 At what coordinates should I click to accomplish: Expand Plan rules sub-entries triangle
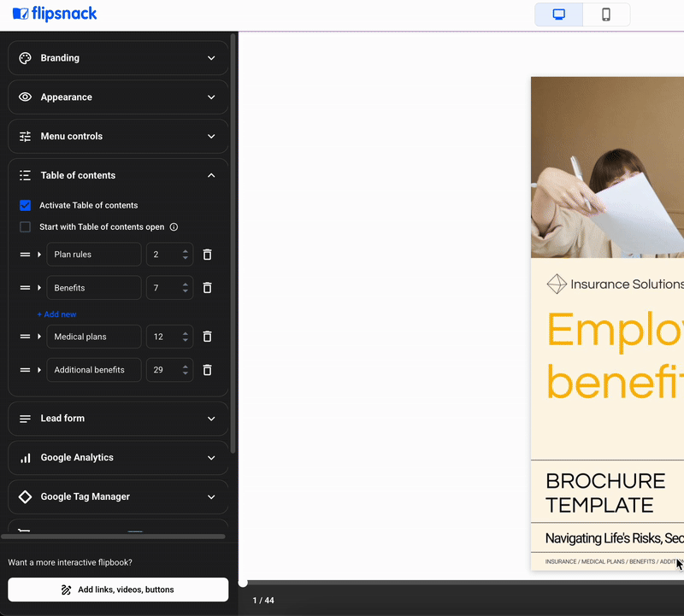39,254
